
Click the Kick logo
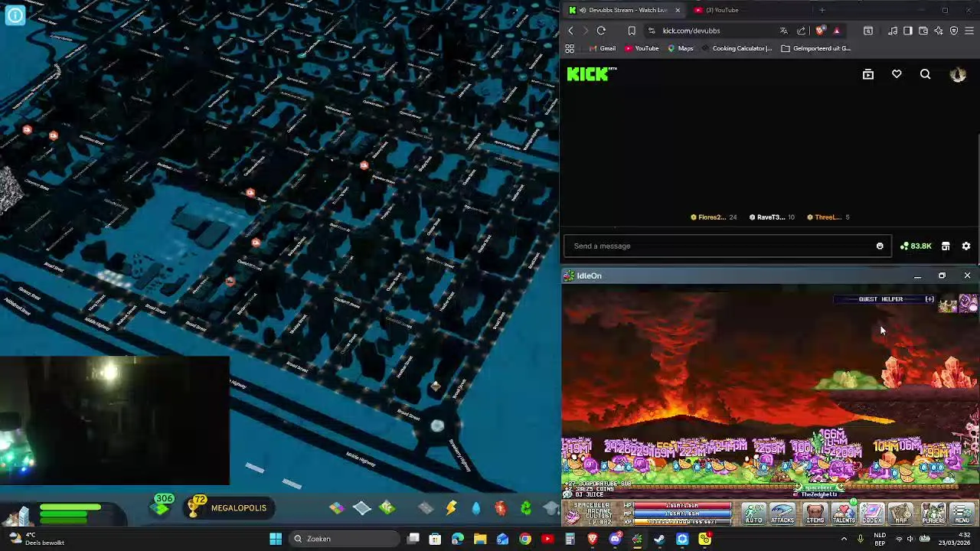tap(591, 73)
